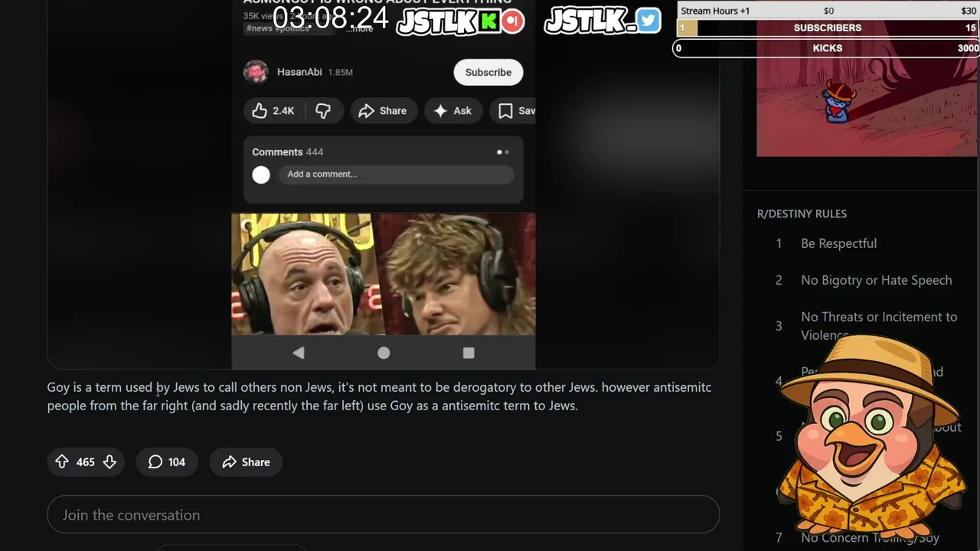
Task: Expand No Bigotry or Hate Speech rule
Action: click(x=877, y=280)
